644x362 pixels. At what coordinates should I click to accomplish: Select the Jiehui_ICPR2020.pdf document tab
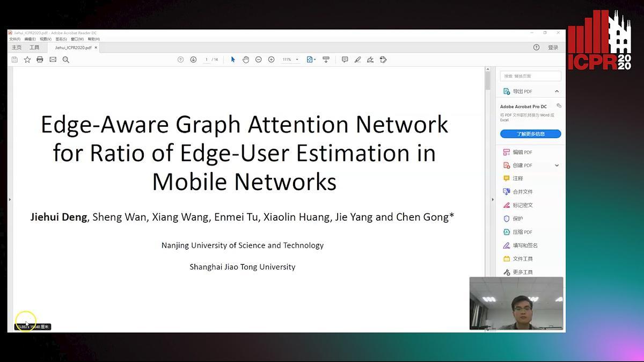[73, 48]
